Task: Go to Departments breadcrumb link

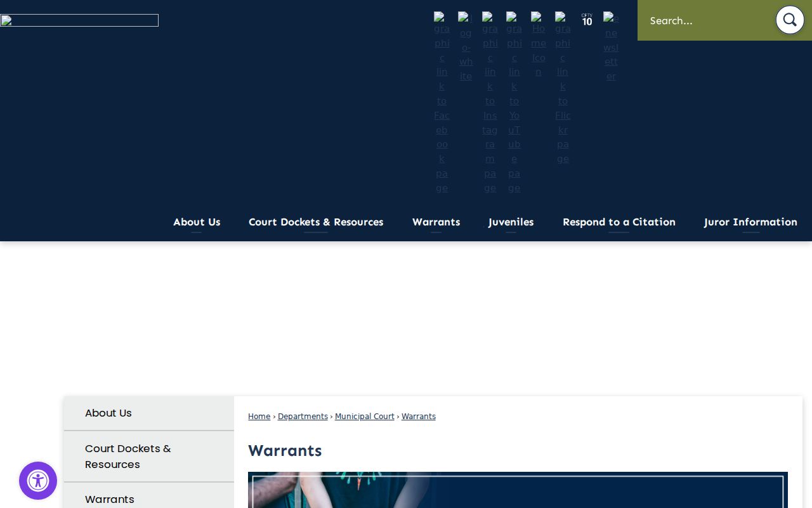Action: (303, 417)
